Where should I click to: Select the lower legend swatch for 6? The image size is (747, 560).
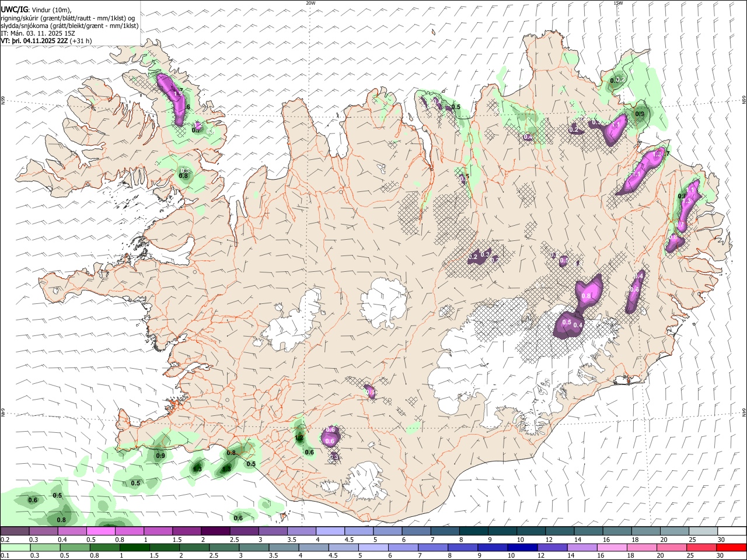tap(403, 547)
